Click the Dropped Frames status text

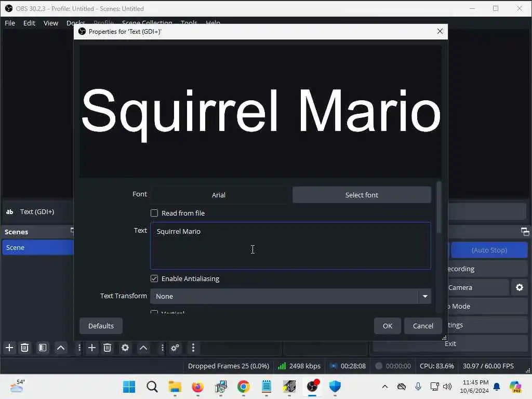229,366
